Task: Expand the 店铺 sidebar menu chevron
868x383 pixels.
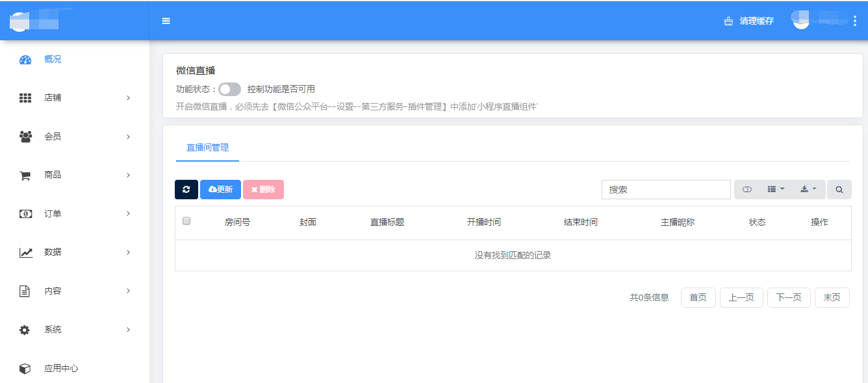Action: (x=128, y=98)
